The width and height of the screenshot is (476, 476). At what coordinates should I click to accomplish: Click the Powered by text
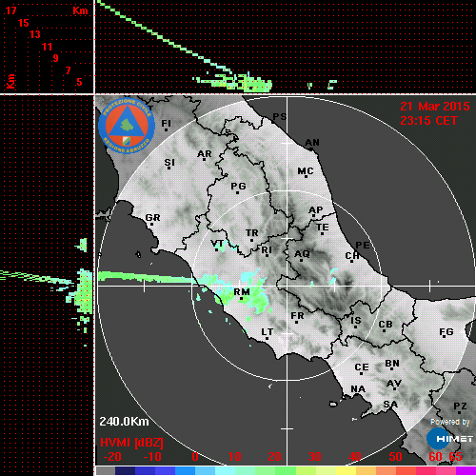pos(450,422)
